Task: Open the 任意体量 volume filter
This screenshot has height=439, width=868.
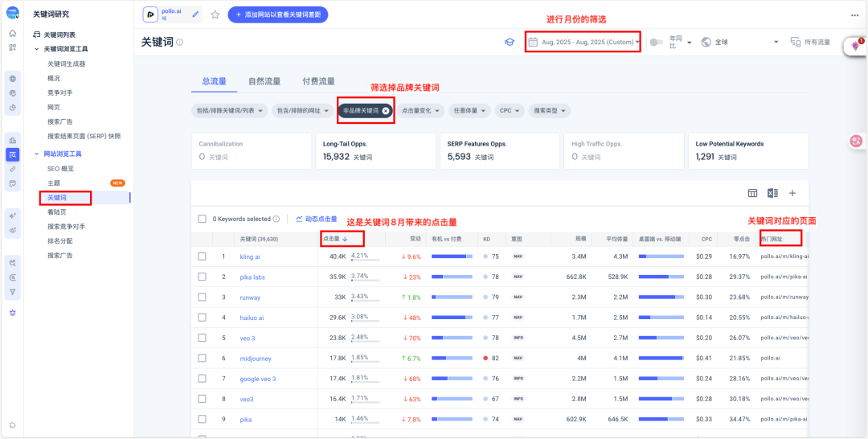Action: pyautogui.click(x=469, y=111)
